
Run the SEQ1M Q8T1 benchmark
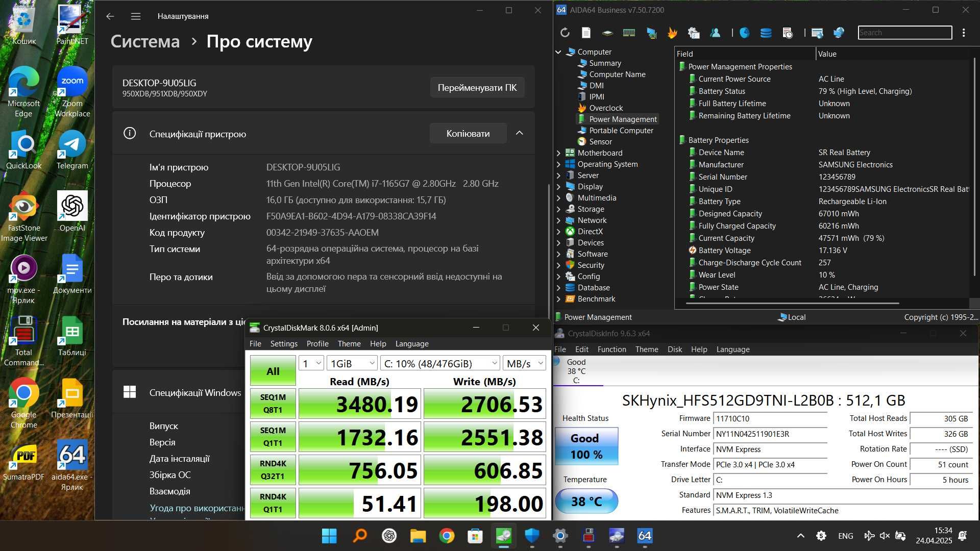[273, 404]
